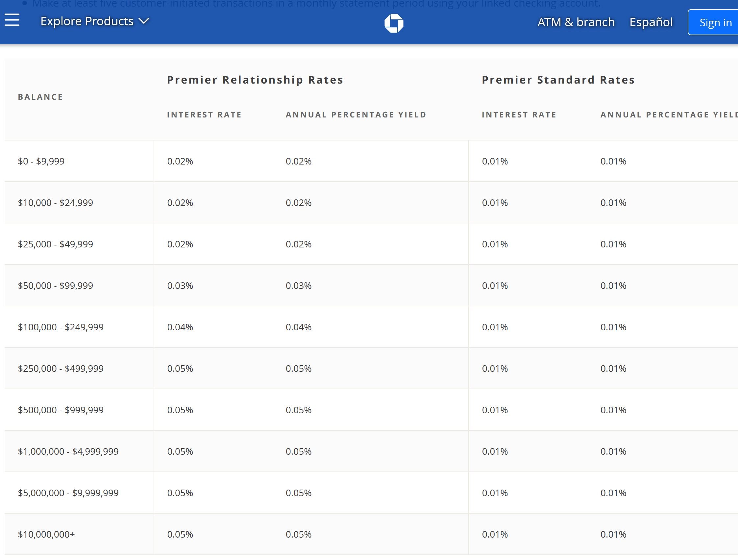This screenshot has width=738, height=560.
Task: Click the $0 - $9,999 balance row label
Action: click(41, 161)
